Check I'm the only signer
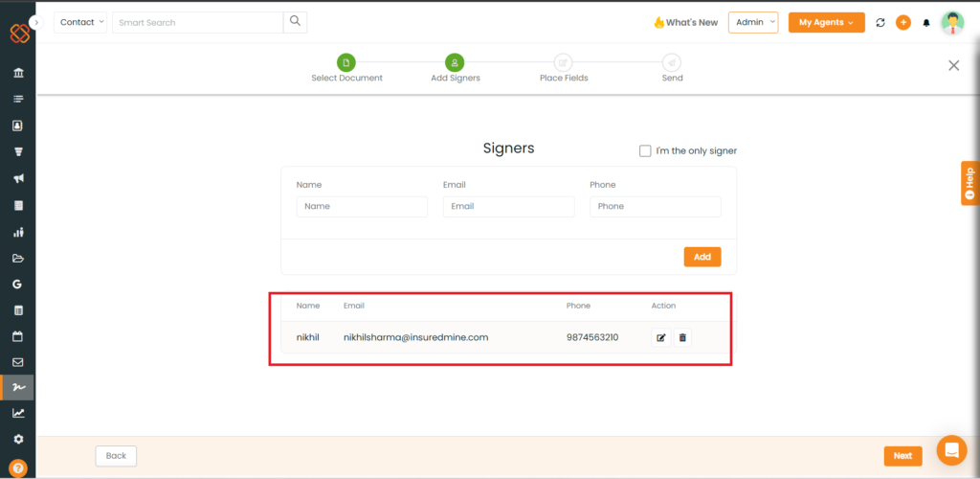The width and height of the screenshot is (980, 479). pos(645,150)
